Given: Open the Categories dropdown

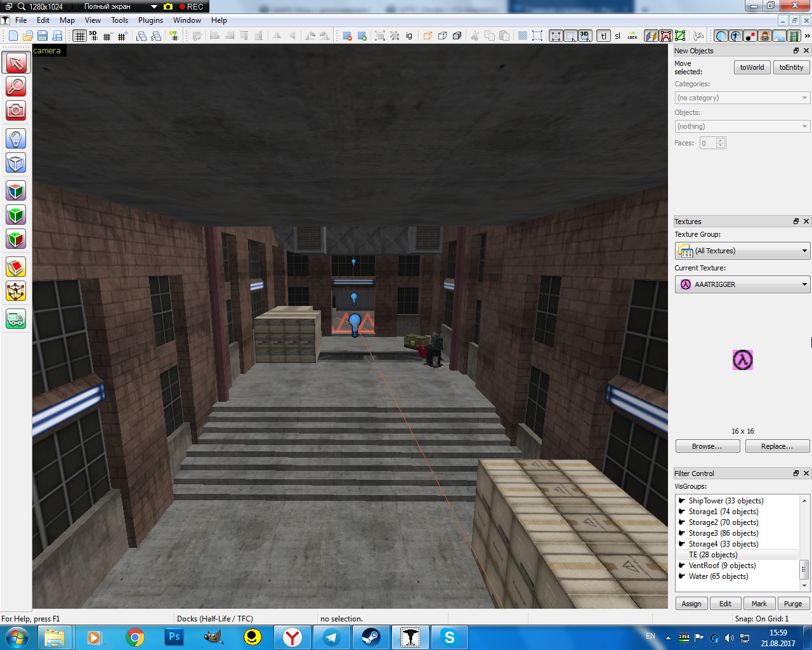Looking at the screenshot, I should pos(742,98).
